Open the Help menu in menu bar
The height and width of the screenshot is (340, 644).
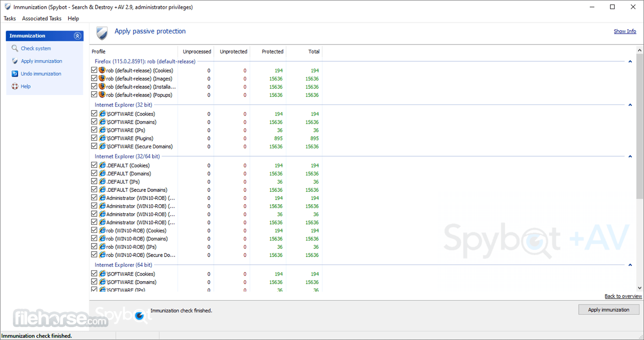tap(73, 18)
